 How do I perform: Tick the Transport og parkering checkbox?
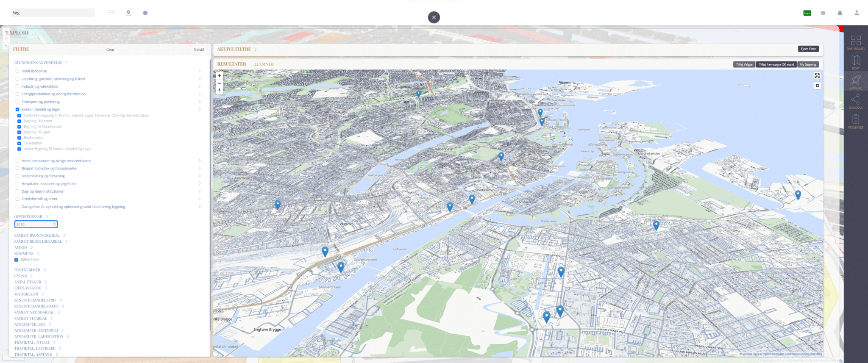17,102
